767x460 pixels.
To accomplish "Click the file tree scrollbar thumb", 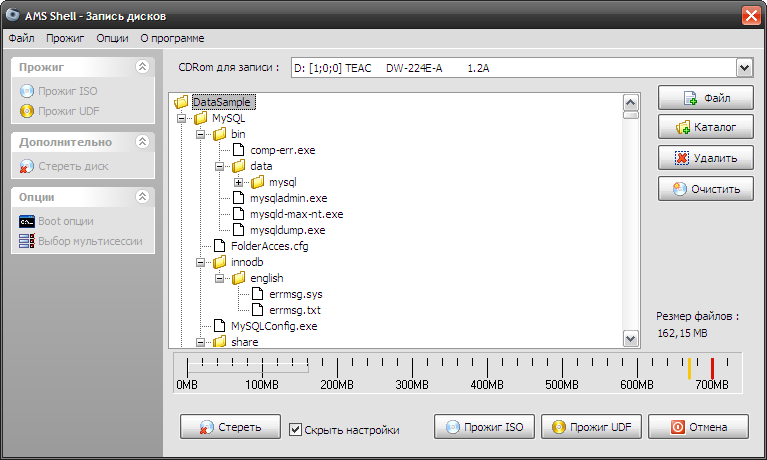I will tap(631, 115).
